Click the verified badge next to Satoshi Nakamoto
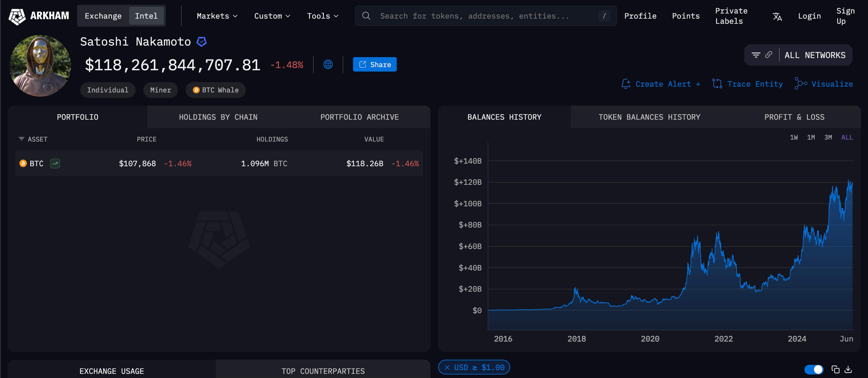This screenshot has width=868, height=378. point(201,42)
